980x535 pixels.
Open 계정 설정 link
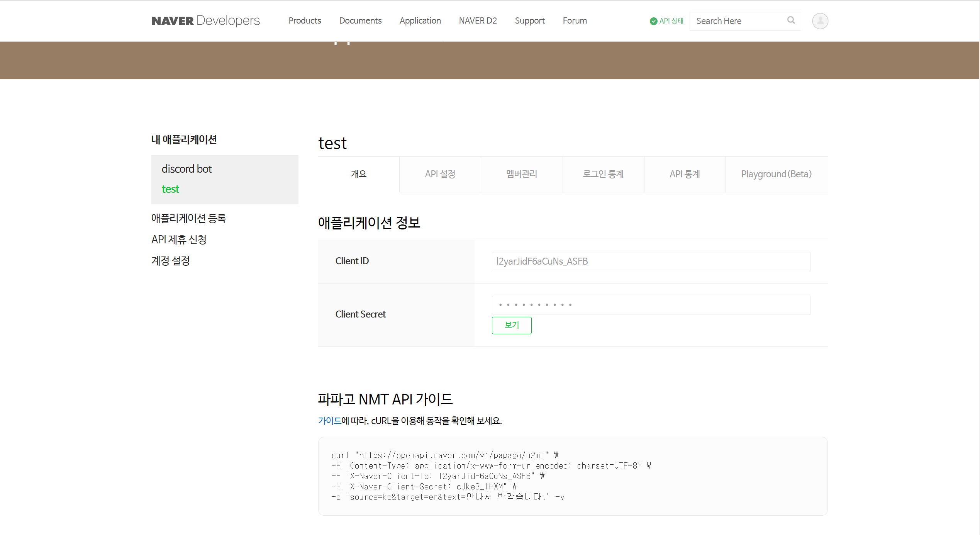pos(170,261)
